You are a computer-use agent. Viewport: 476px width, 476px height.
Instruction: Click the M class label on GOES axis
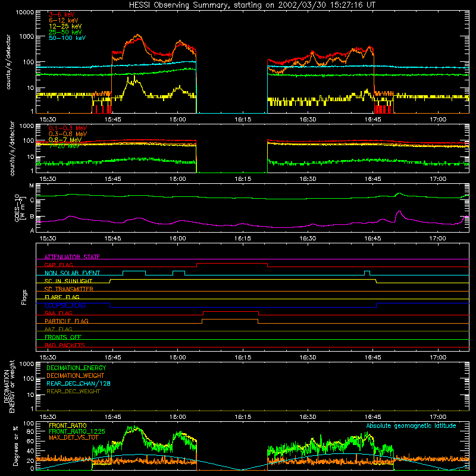pos(32,185)
